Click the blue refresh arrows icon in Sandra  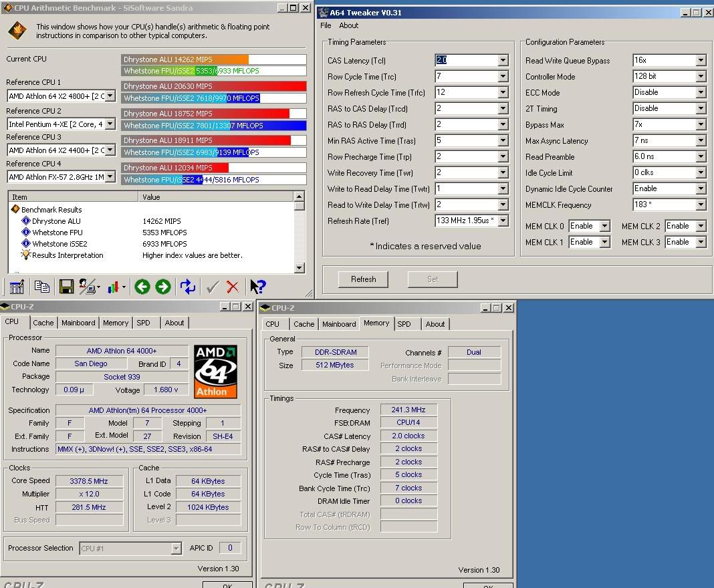188,287
